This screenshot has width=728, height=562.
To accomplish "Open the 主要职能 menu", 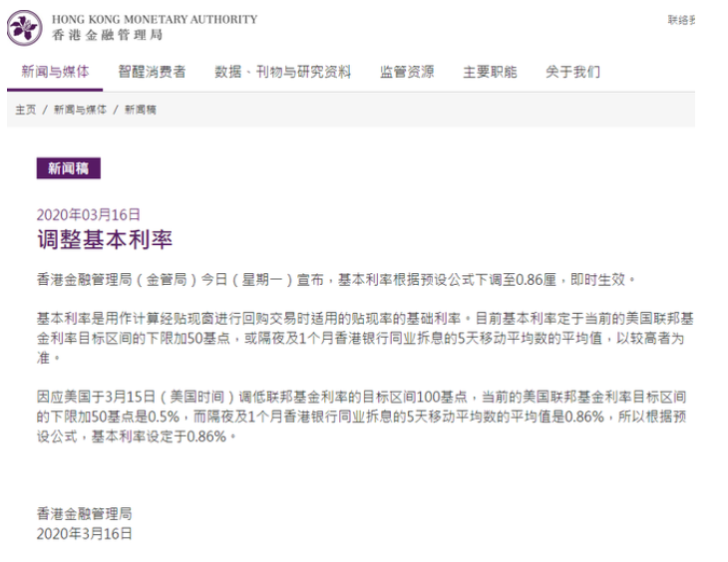I will click(x=490, y=72).
